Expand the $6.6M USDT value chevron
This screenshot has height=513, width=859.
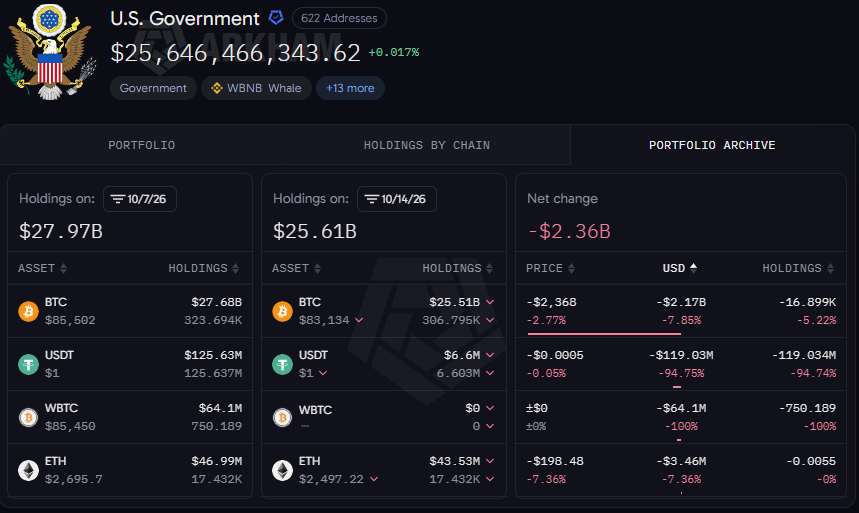tap(490, 355)
